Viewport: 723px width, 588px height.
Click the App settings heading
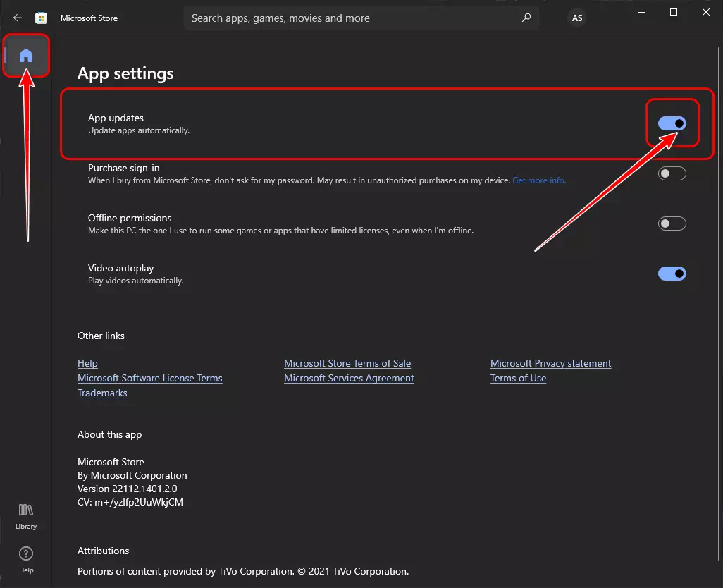(x=125, y=73)
